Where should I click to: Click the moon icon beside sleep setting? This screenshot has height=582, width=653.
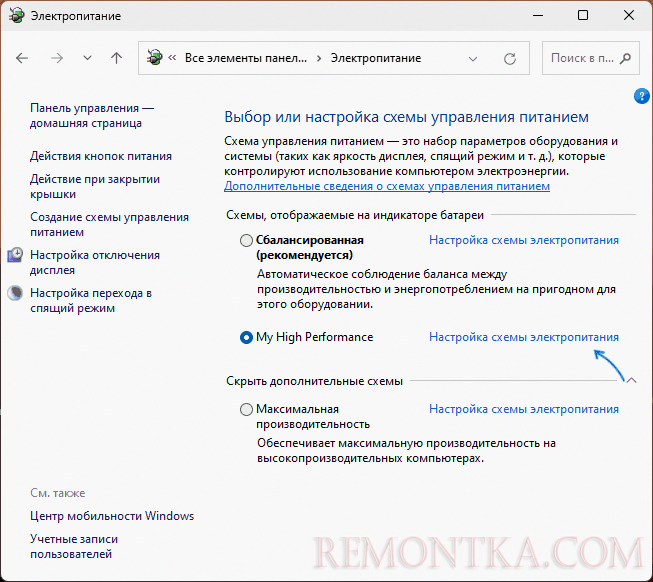15,293
